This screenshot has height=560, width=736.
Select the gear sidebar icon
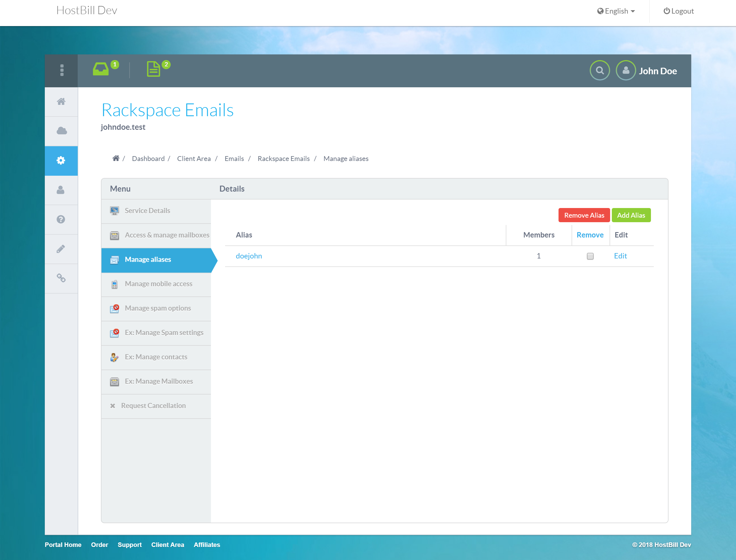(61, 160)
